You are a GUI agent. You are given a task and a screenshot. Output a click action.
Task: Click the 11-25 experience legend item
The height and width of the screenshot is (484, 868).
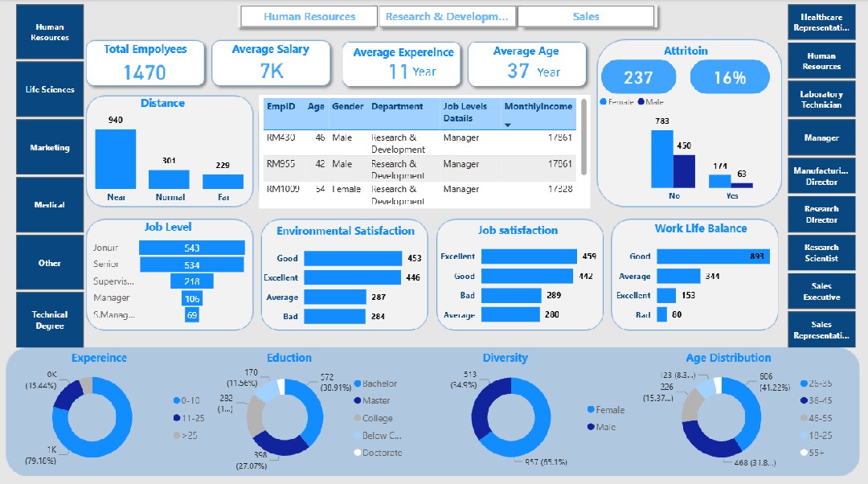click(189, 418)
